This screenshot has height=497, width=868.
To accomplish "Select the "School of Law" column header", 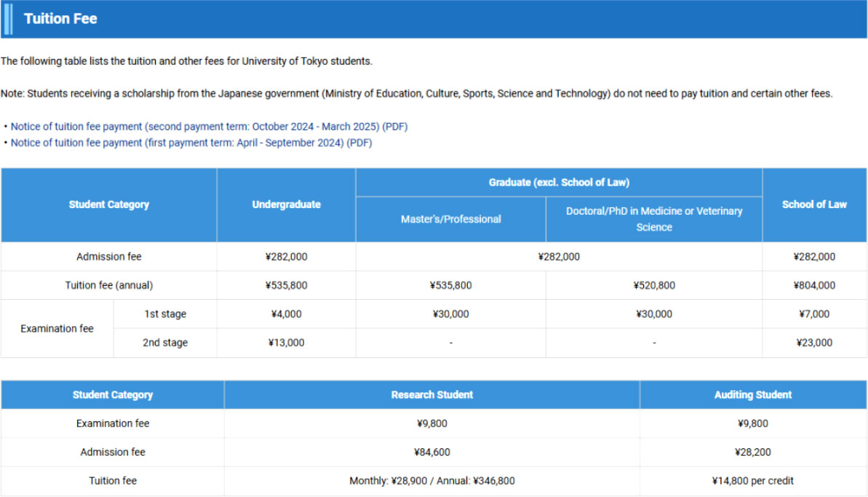I will [814, 204].
